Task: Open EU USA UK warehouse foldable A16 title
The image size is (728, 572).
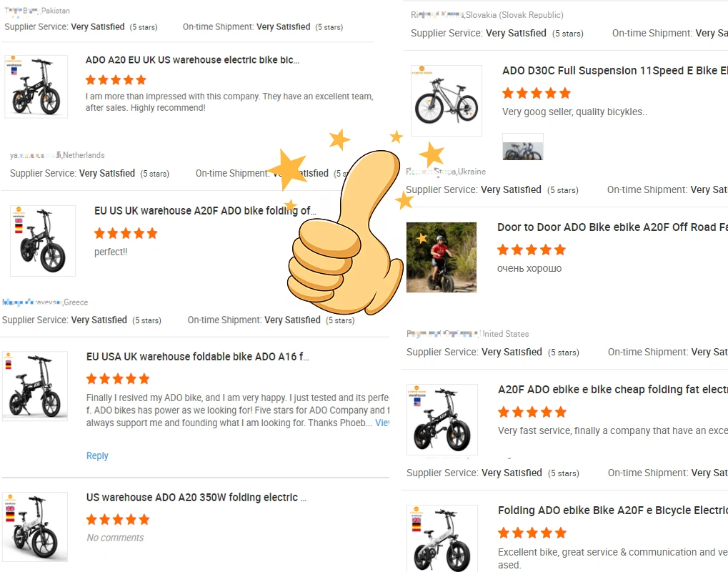Action: point(197,356)
